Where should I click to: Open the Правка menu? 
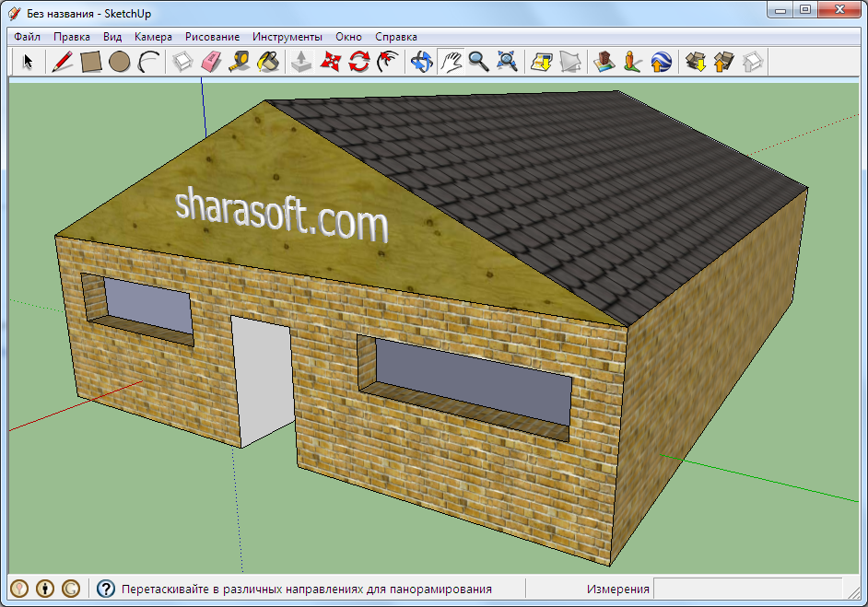71,37
